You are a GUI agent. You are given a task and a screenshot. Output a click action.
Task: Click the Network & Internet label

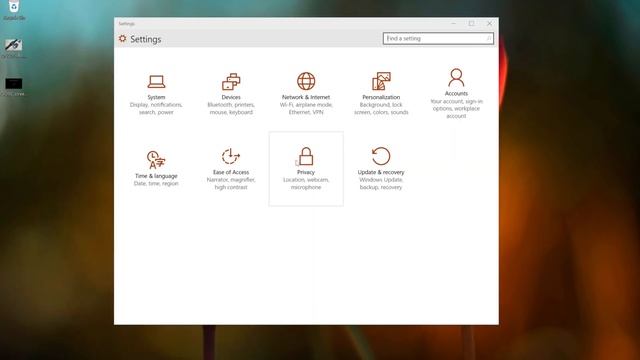pyautogui.click(x=306, y=97)
